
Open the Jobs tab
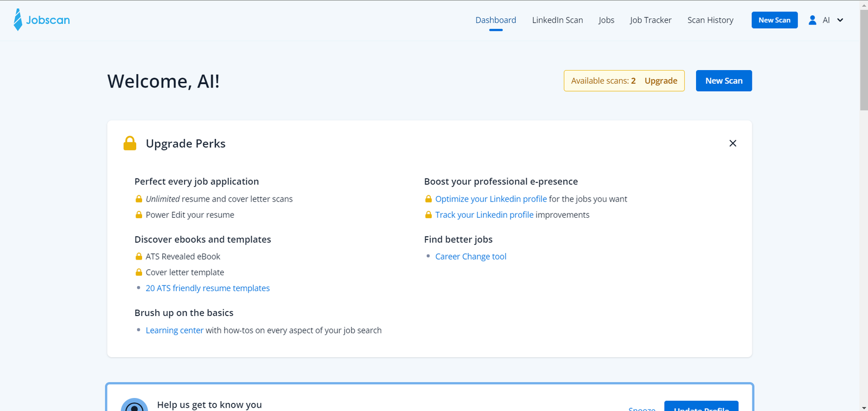(x=607, y=20)
